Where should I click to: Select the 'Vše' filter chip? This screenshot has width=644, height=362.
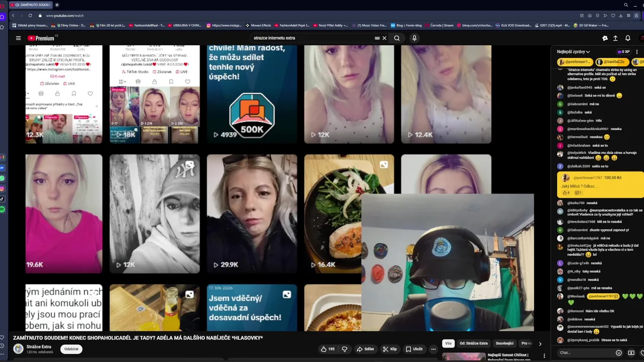[448, 343]
